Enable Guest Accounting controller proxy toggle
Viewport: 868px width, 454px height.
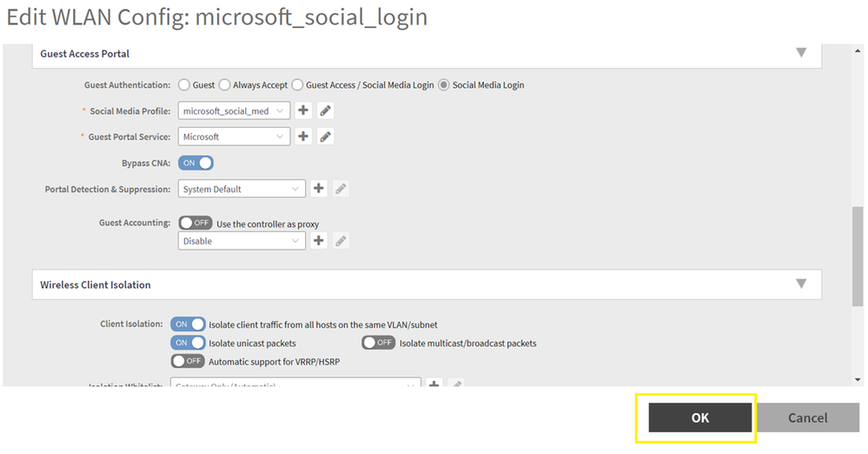coord(195,224)
